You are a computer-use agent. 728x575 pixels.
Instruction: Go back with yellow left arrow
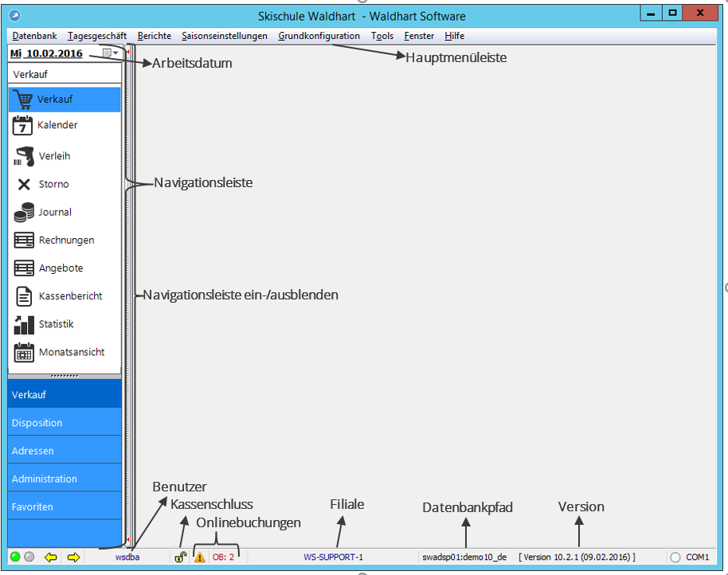(51, 557)
